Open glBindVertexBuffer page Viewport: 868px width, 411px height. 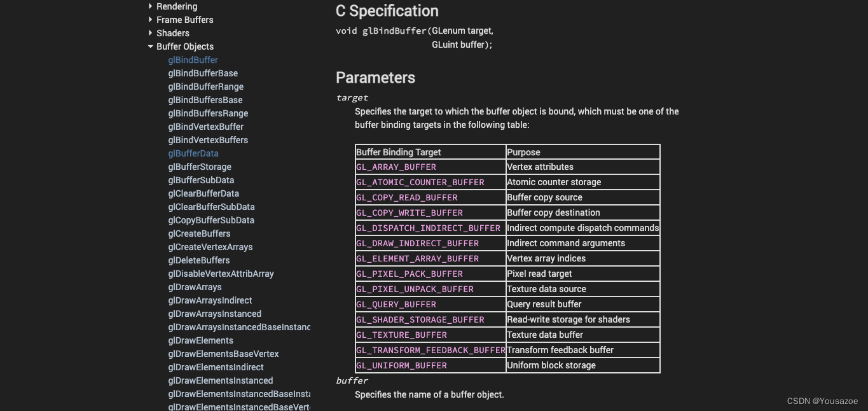(x=205, y=127)
